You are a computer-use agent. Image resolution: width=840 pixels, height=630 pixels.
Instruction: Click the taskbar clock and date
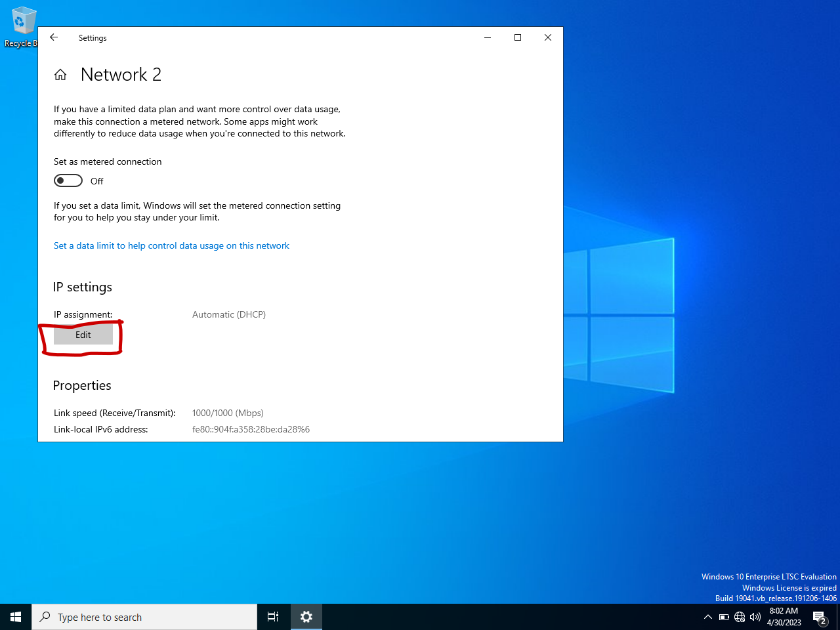point(784,617)
